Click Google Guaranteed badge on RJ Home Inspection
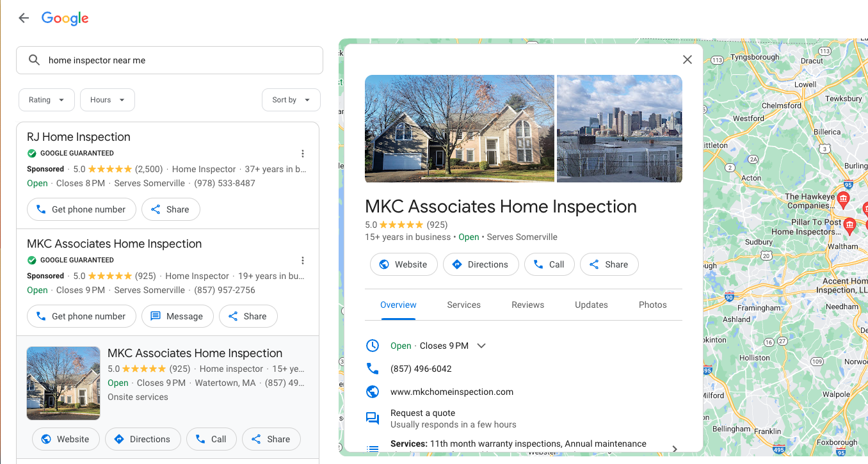 coord(70,154)
